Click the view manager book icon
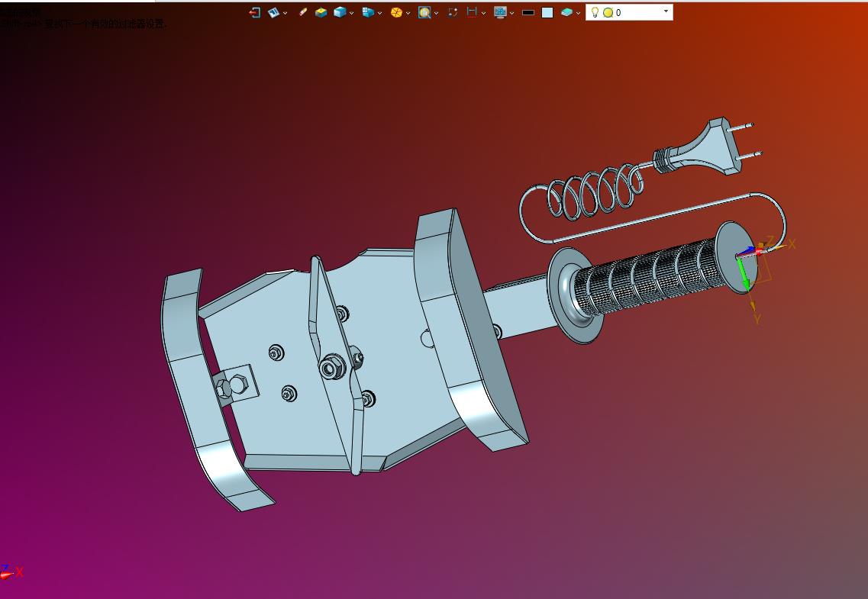 [x=273, y=13]
